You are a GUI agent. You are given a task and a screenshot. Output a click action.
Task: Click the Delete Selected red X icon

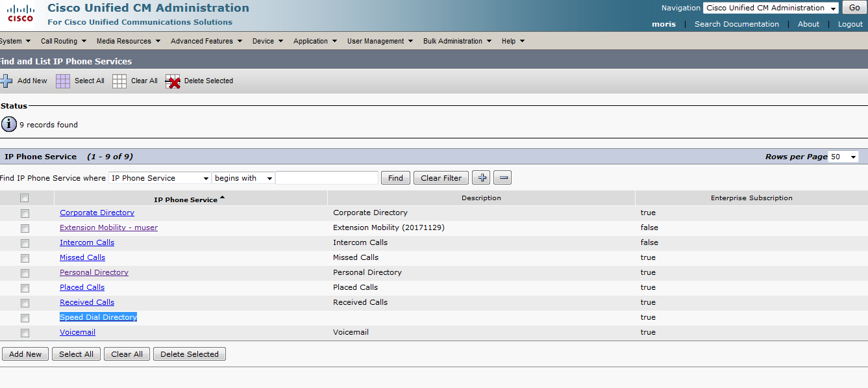(173, 81)
